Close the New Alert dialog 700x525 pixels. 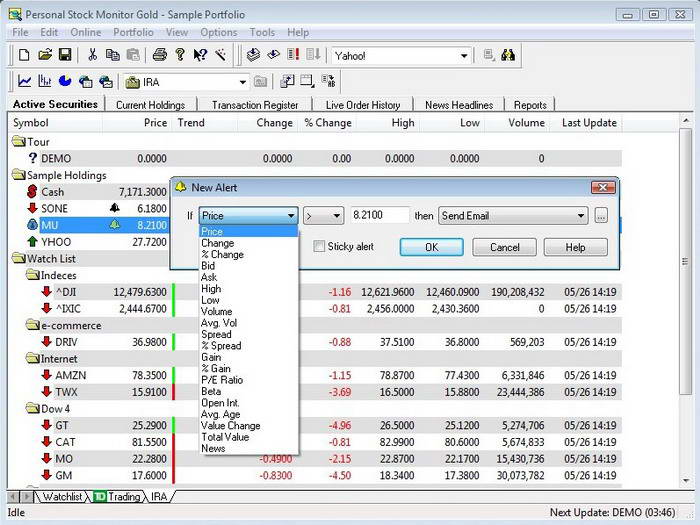(603, 188)
